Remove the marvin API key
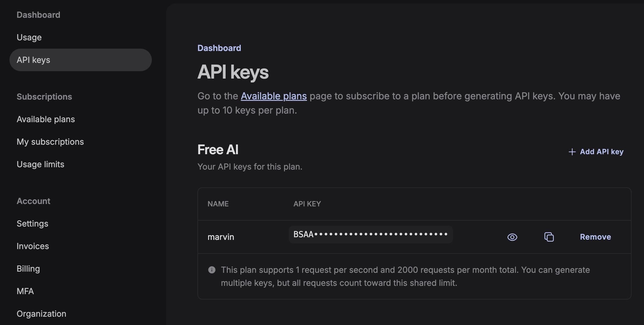The image size is (644, 325). (x=595, y=237)
